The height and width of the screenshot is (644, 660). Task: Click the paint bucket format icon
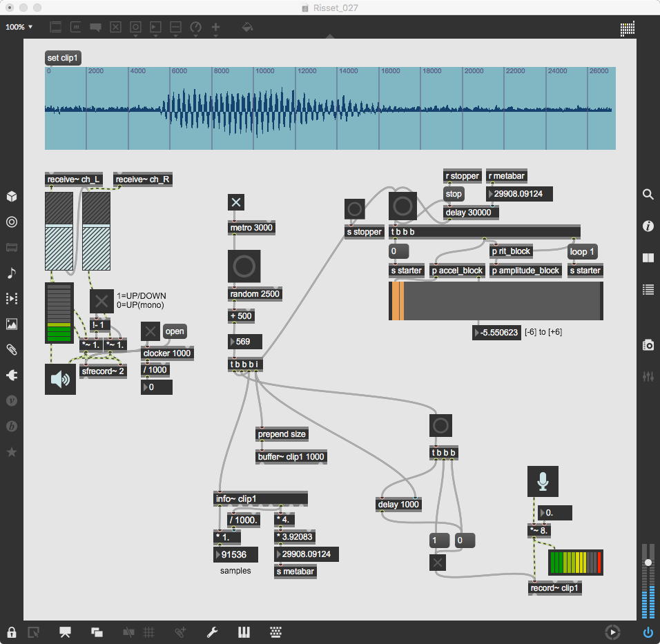tap(247, 28)
